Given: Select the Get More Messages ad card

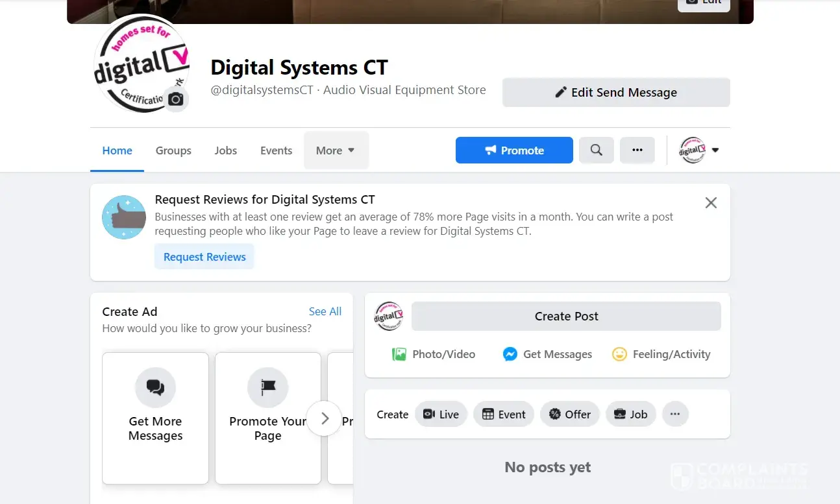Looking at the screenshot, I should coord(155,418).
